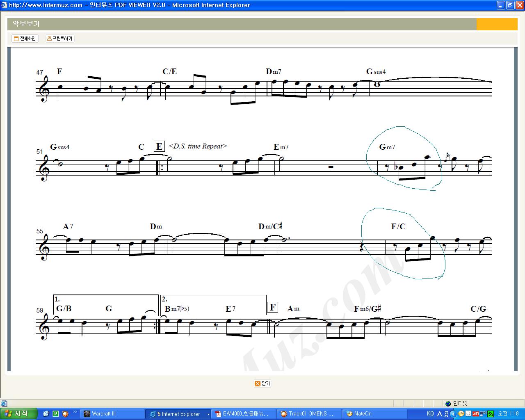Switch to the Track01 OMENS taskbar window
Image resolution: width=525 pixels, height=420 pixels.
click(310, 414)
